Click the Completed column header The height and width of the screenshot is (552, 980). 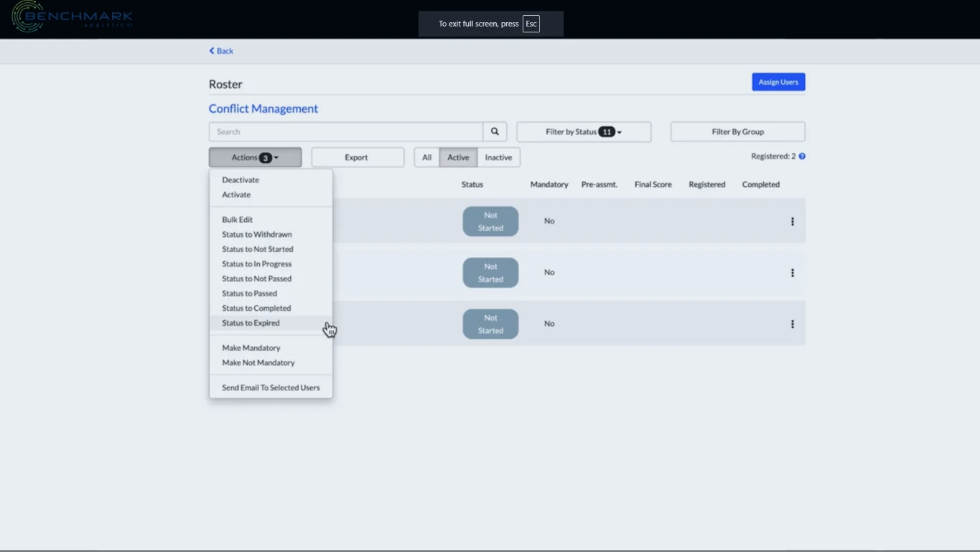[x=761, y=184]
